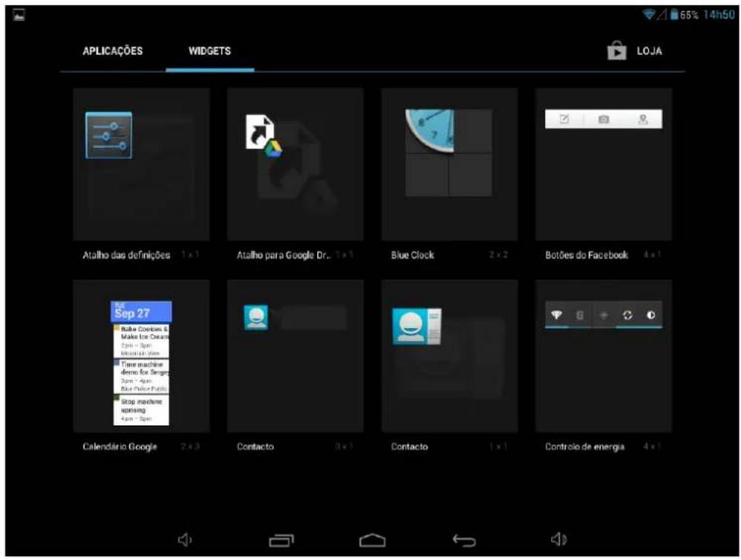Image resolution: width=741 pixels, height=560 pixels.
Task: Toggle Wi-Fi in the power control widget
Action: (557, 315)
